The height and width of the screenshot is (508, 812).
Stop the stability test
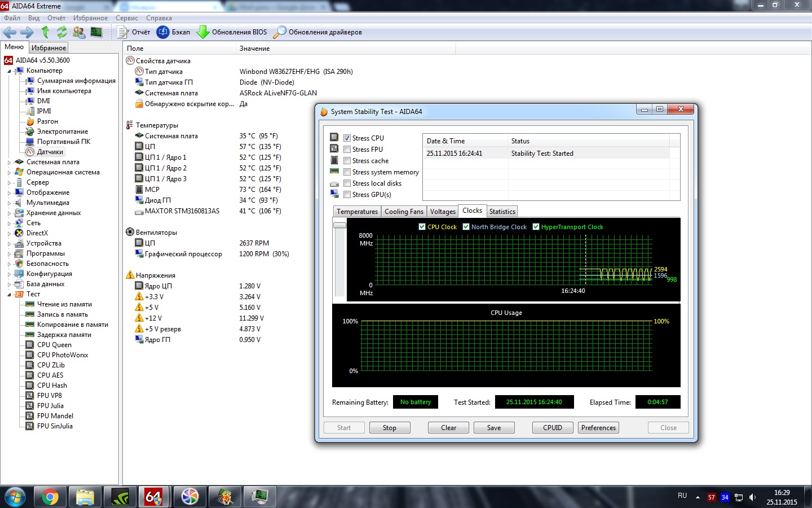(390, 428)
